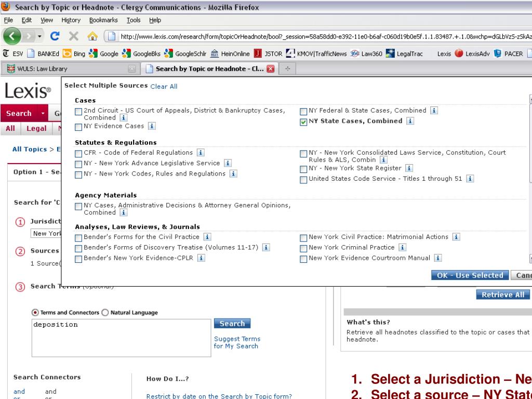
Task: Stop loading with the X icon
Action: tap(73, 36)
